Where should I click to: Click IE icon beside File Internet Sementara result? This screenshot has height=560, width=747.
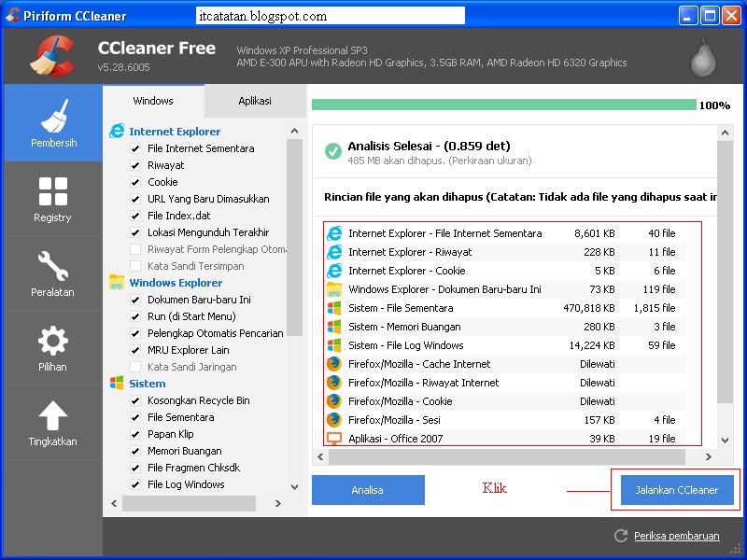click(334, 232)
